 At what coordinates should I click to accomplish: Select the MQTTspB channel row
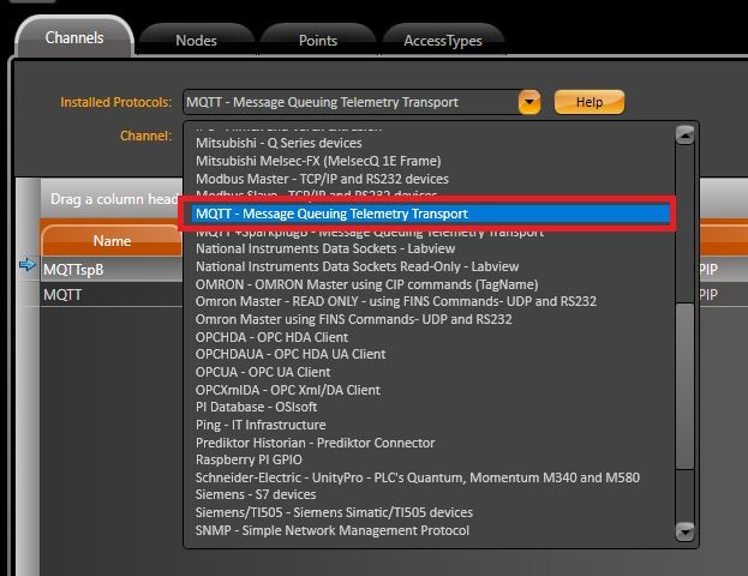(x=113, y=270)
